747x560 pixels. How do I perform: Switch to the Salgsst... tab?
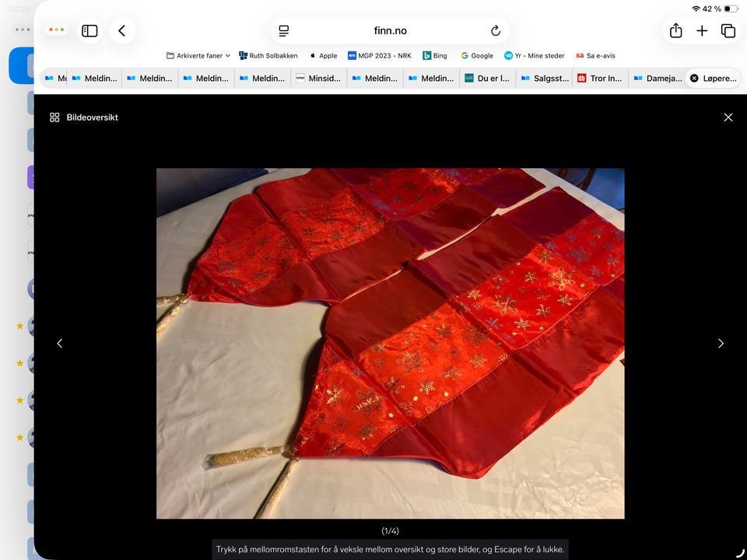544,78
